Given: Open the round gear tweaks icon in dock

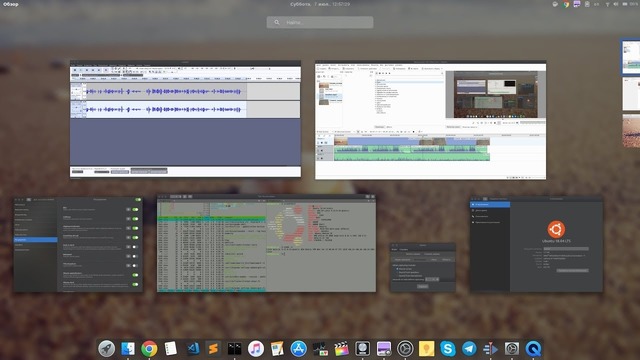Looking at the screenshot, I should click(x=405, y=349).
